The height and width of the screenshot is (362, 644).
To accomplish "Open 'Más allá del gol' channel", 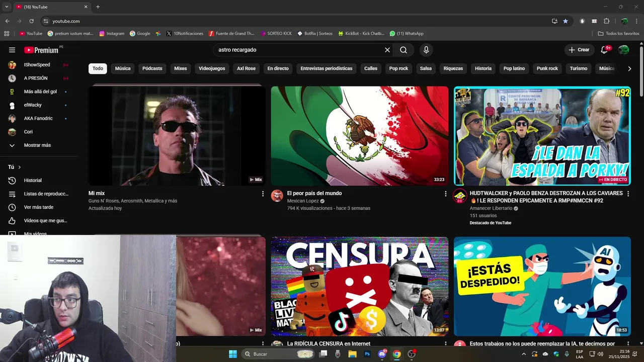I will click(x=37, y=92).
